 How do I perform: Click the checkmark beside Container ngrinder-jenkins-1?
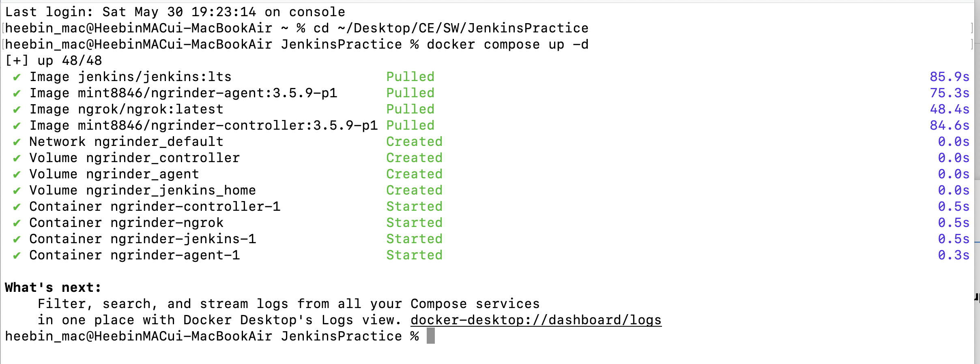(17, 239)
